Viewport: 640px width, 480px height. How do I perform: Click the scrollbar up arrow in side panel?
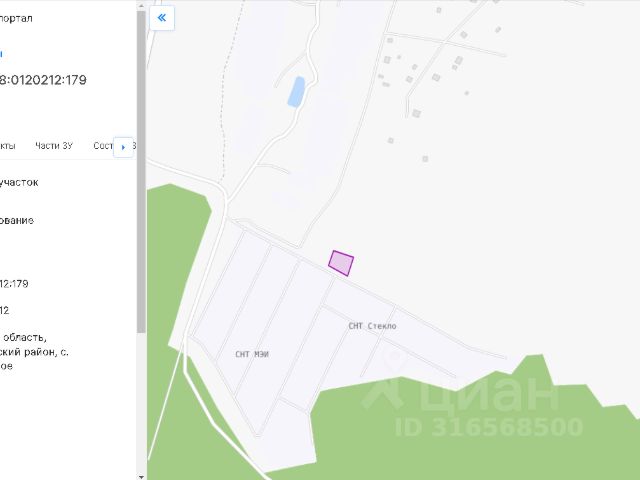pos(141,6)
